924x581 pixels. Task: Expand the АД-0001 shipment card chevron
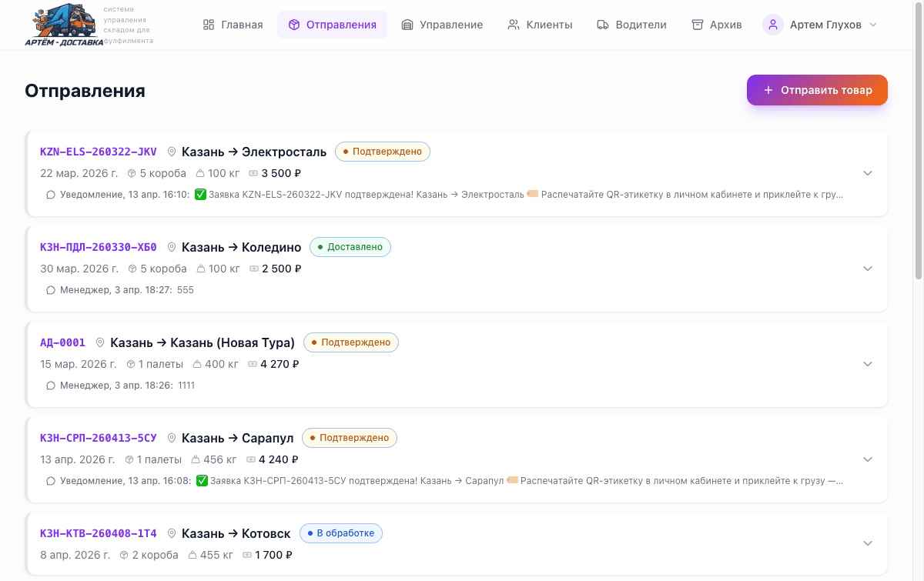(x=868, y=364)
